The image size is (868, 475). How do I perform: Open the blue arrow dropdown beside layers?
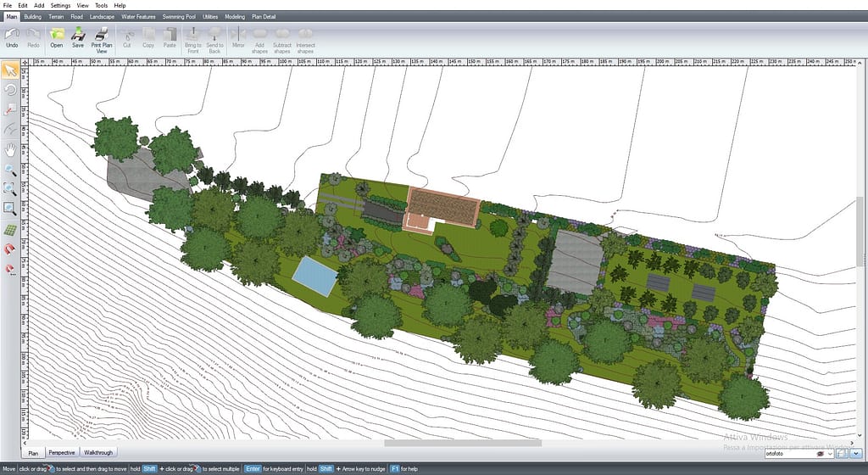click(x=856, y=454)
